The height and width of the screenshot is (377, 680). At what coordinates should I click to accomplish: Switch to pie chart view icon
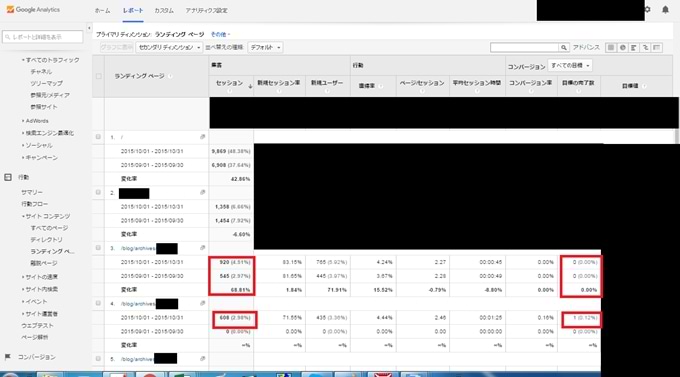click(x=623, y=47)
